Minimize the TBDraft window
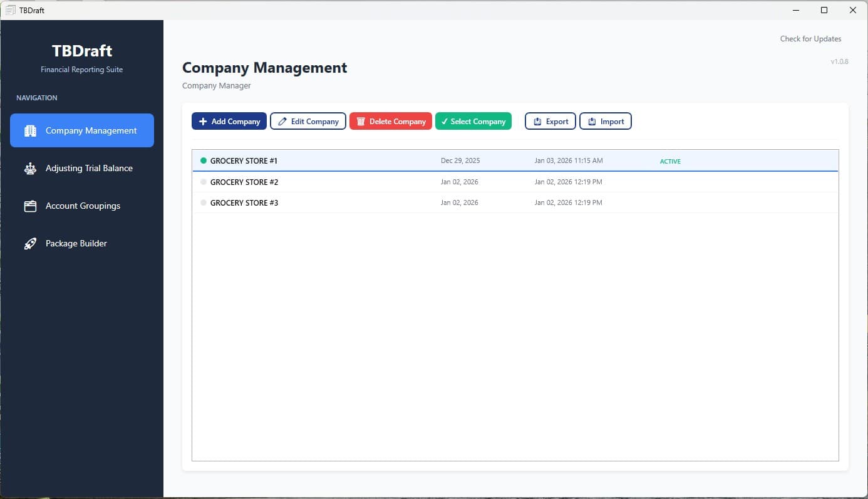The width and height of the screenshot is (868, 499). click(x=796, y=10)
